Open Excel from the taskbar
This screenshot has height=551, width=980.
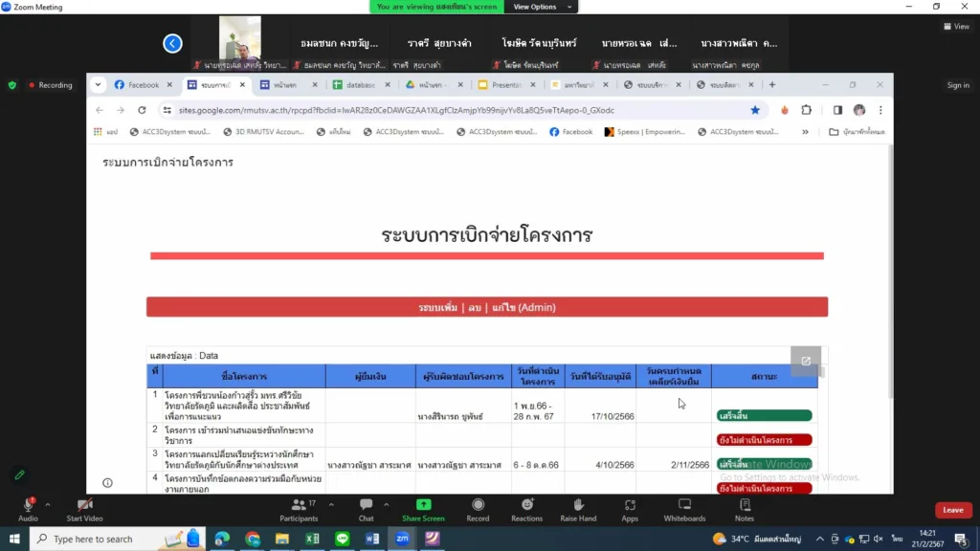tap(312, 539)
